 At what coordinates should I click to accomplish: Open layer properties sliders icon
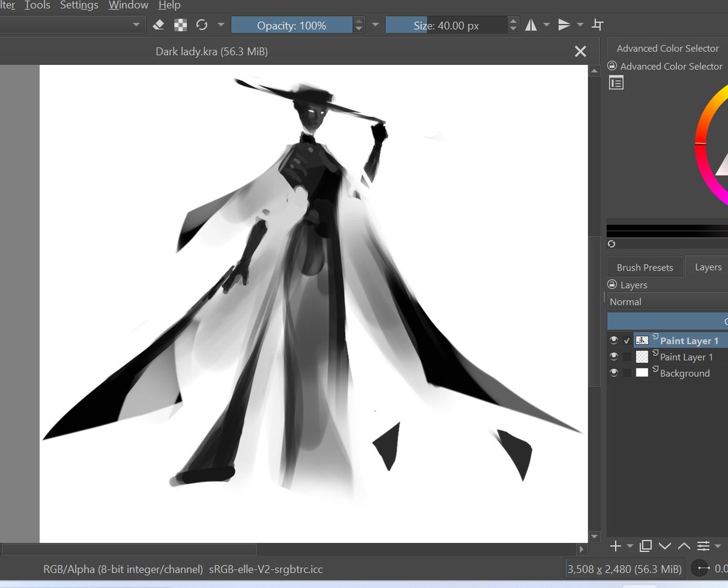(704, 546)
